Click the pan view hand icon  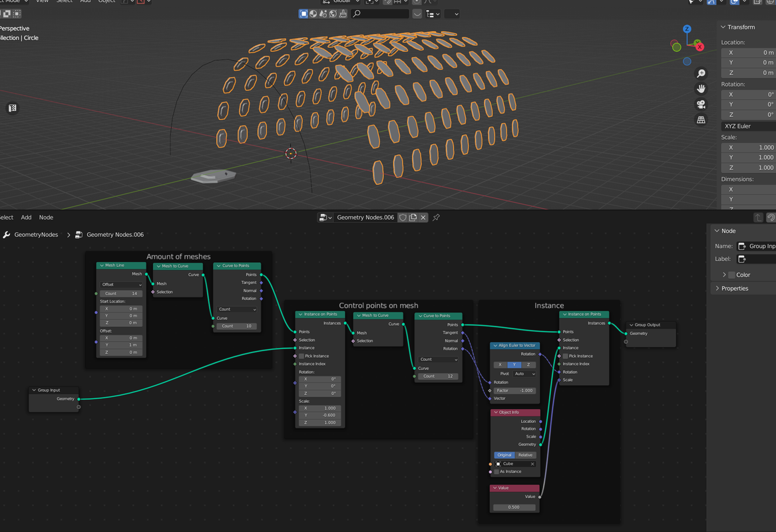tap(701, 89)
